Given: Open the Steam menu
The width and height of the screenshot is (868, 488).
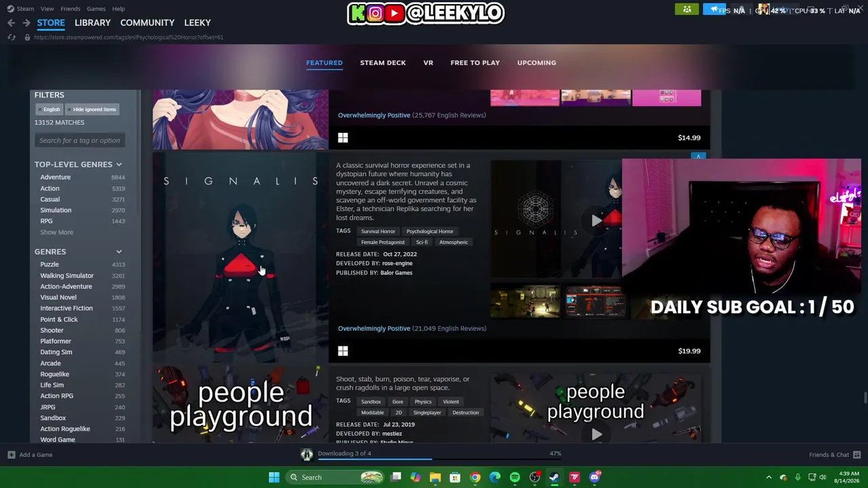Looking at the screenshot, I should pos(25,9).
